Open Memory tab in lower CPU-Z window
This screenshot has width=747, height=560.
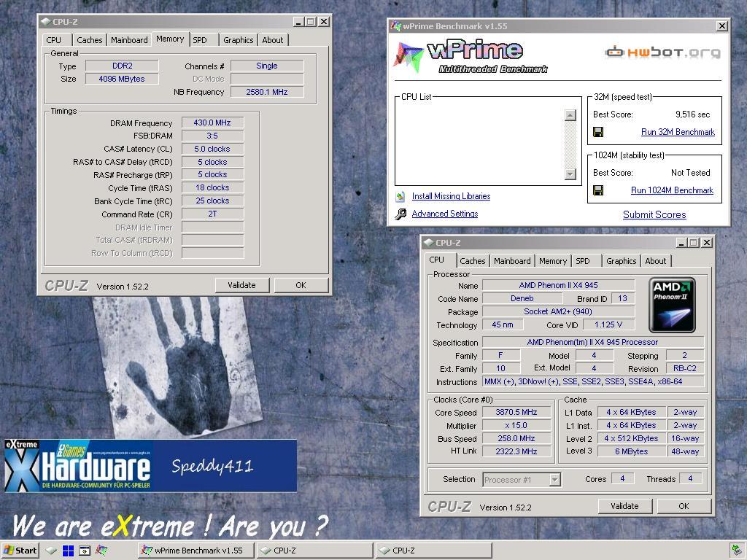(x=553, y=261)
